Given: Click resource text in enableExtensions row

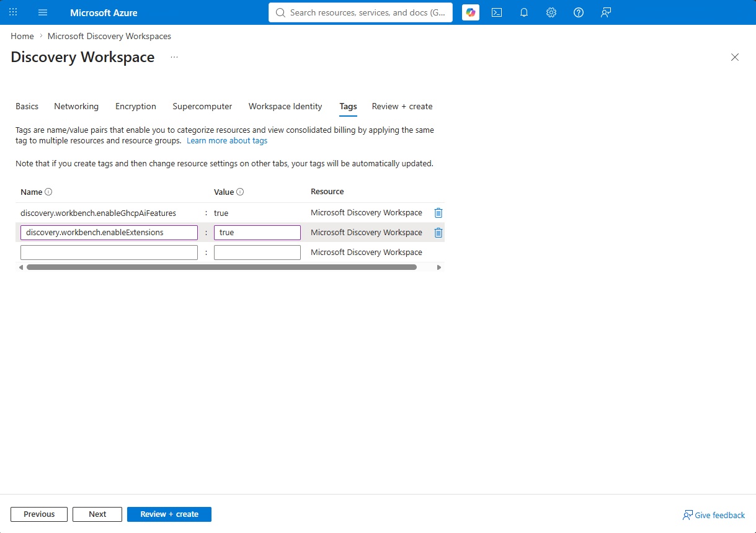Looking at the screenshot, I should click(x=367, y=233).
